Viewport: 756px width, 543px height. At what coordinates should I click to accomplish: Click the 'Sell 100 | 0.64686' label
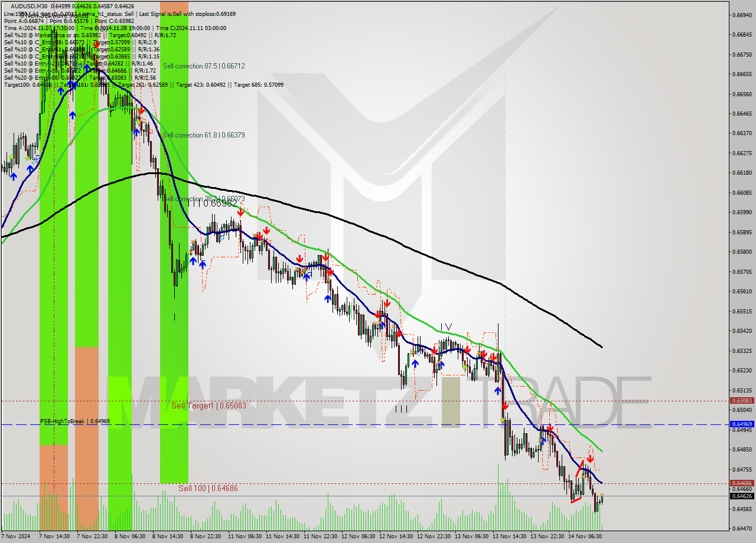pos(208,488)
